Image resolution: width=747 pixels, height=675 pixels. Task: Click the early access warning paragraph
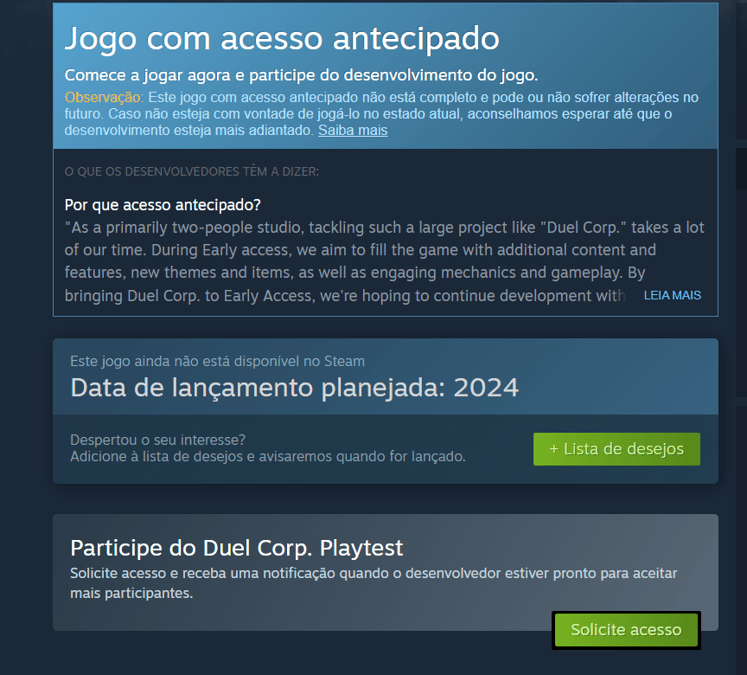coord(381,113)
